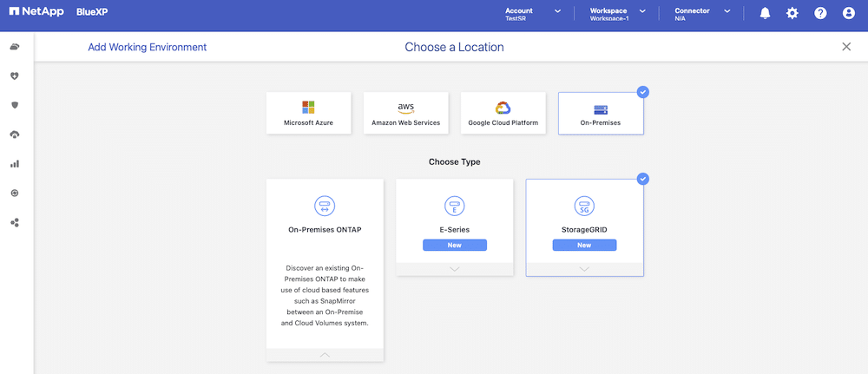868x374 pixels.
Task: Close the Add Working Environment wizard
Action: tap(846, 47)
